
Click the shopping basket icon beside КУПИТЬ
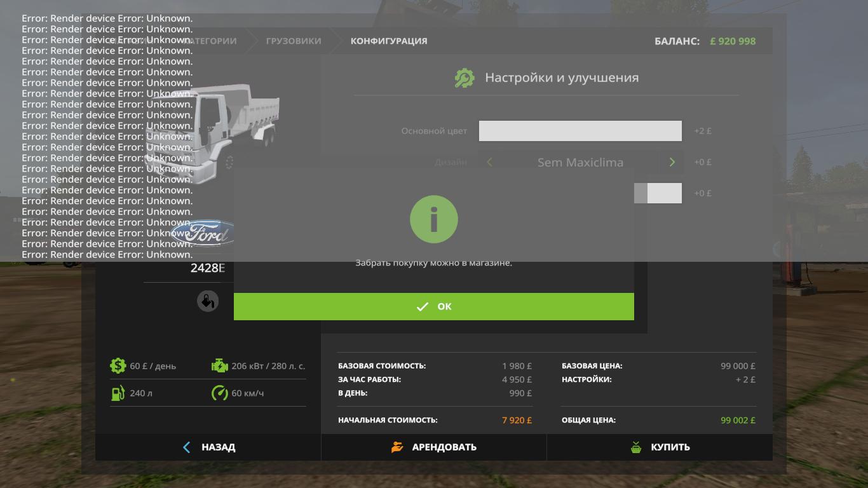coord(636,447)
